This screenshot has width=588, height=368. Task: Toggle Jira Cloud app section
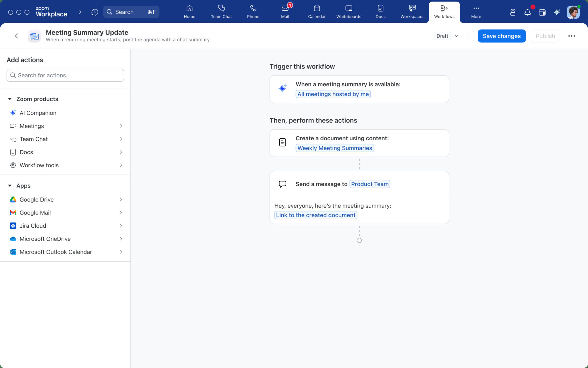click(x=121, y=226)
